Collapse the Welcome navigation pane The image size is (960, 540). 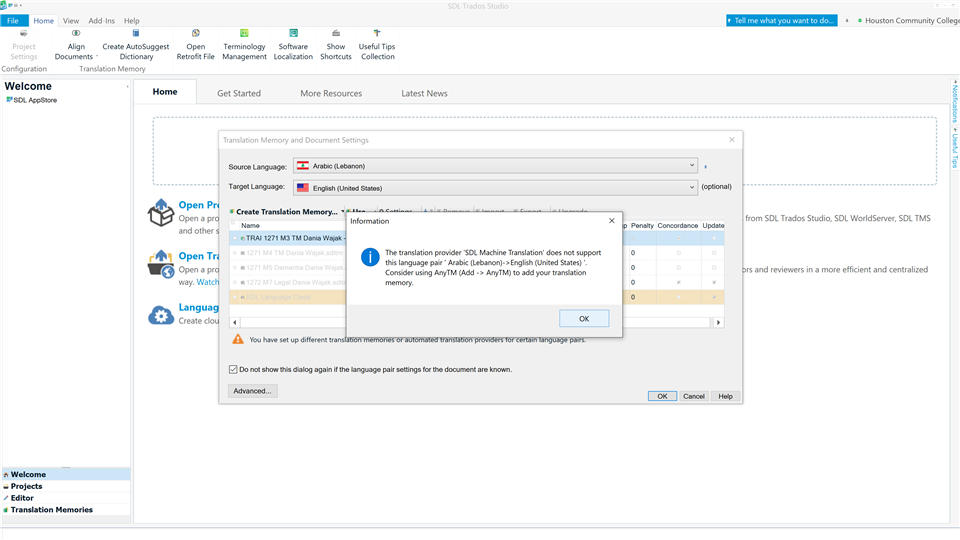[x=127, y=86]
